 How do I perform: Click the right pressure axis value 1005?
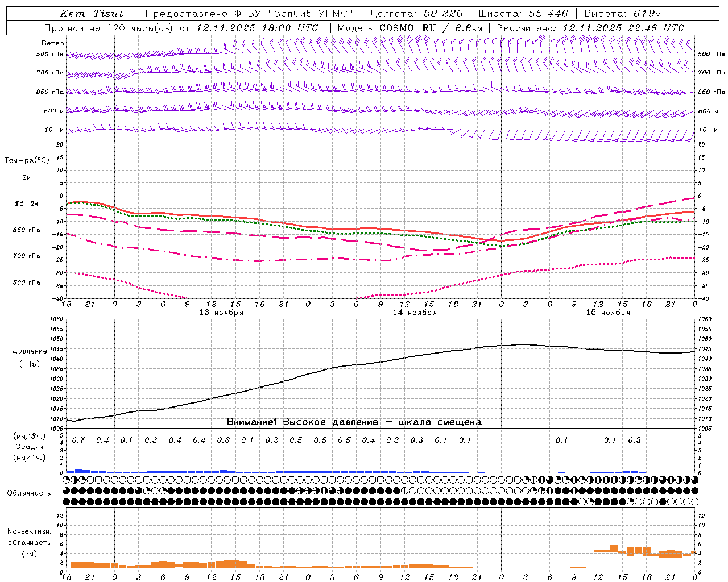pos(705,429)
